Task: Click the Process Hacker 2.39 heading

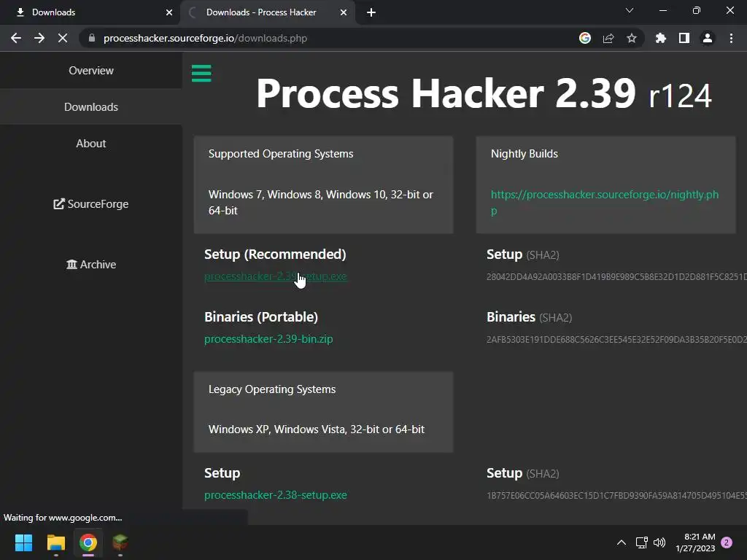Action: pos(484,93)
